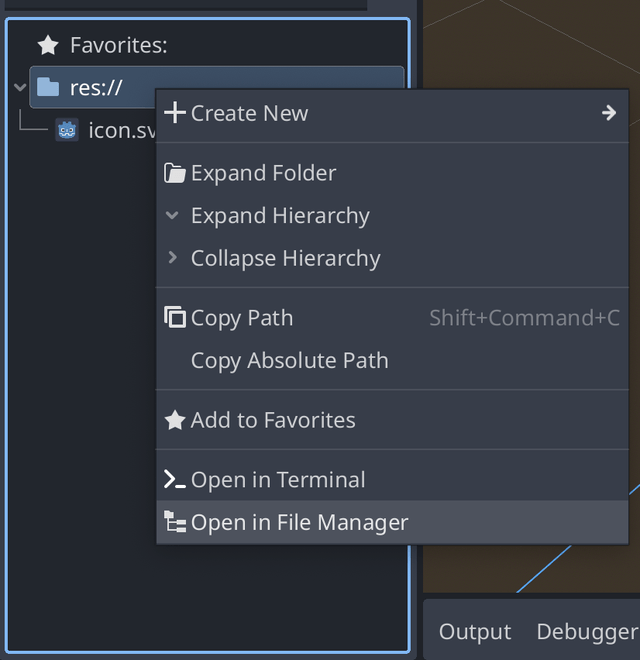The width and height of the screenshot is (640, 660).
Task: Click the Open in Terminal prompt icon
Action: (175, 480)
